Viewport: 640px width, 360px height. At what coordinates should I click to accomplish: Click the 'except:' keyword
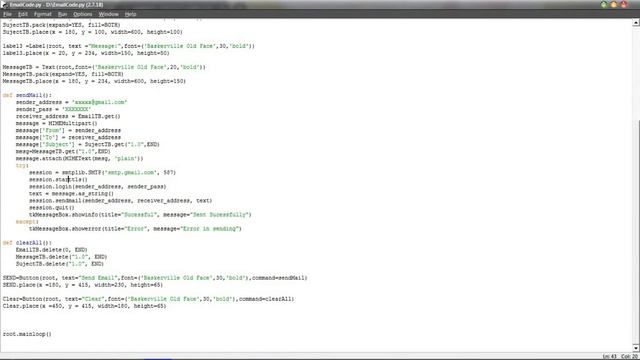27,222
